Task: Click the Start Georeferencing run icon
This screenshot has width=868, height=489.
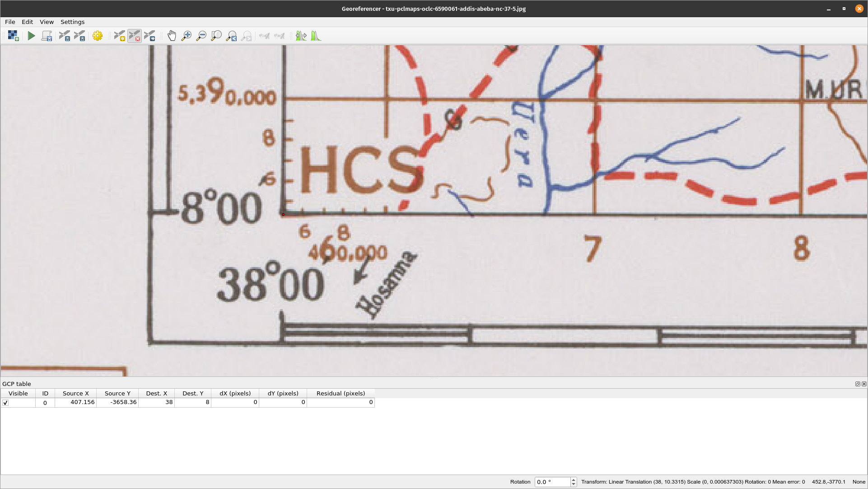Action: [x=30, y=36]
